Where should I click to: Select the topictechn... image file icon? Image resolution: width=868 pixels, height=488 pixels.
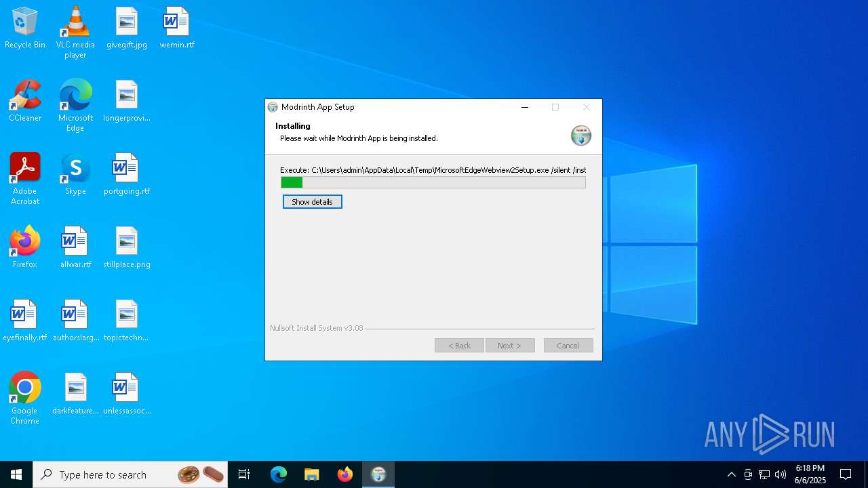point(127,321)
